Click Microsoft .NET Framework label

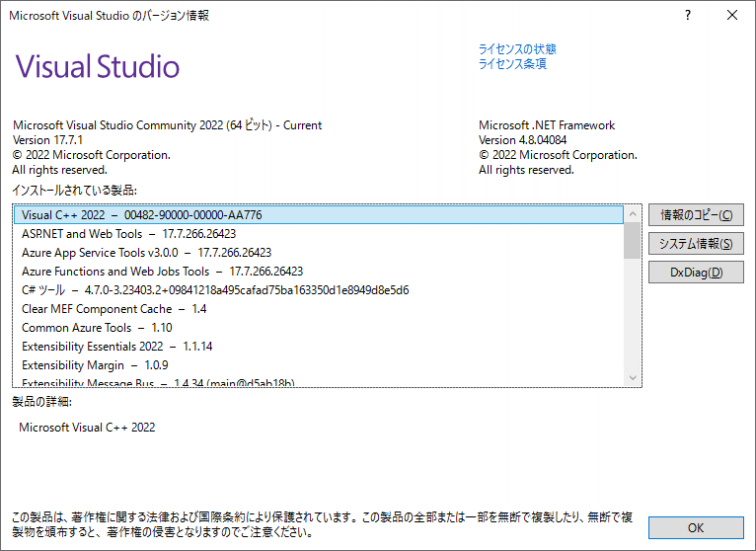tap(547, 125)
